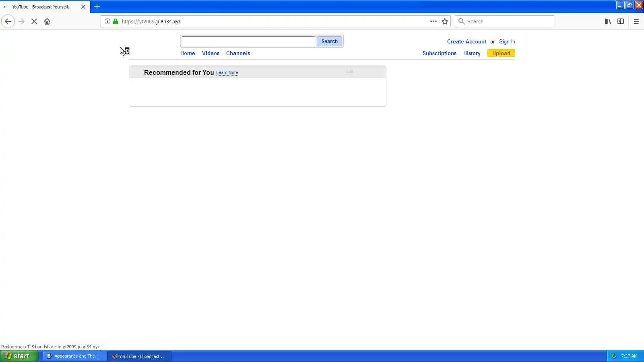Open viewing History
The image size is (644, 362).
472,53
